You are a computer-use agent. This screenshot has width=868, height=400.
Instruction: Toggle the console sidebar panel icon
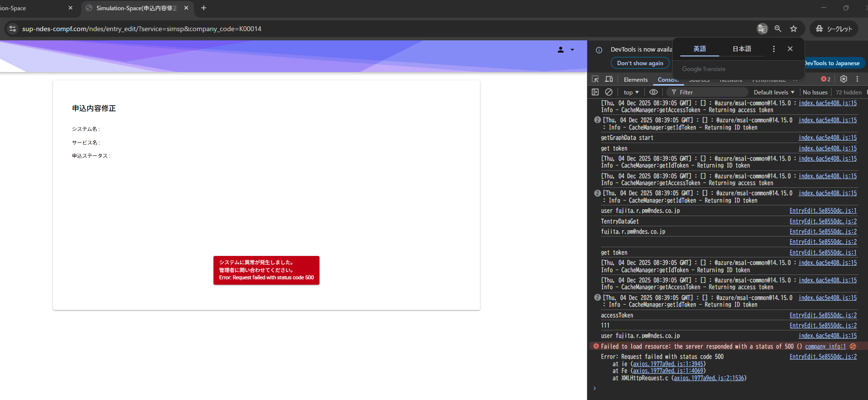click(595, 92)
